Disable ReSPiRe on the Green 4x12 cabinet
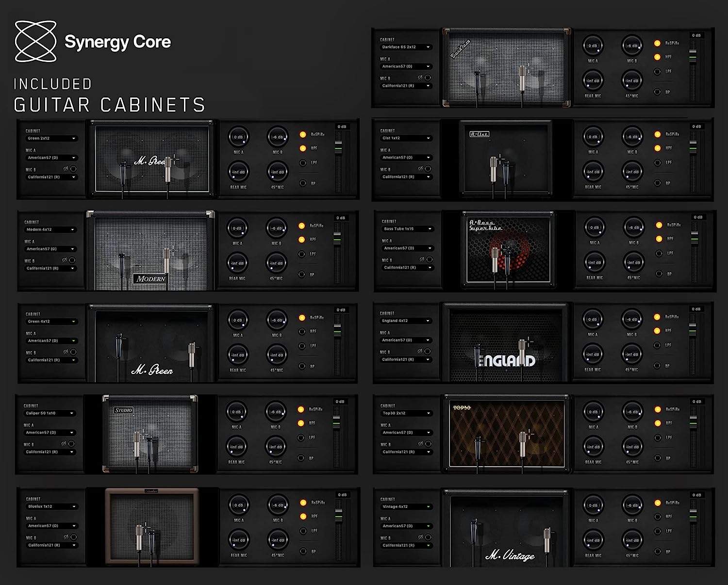The image size is (728, 585). click(x=302, y=318)
